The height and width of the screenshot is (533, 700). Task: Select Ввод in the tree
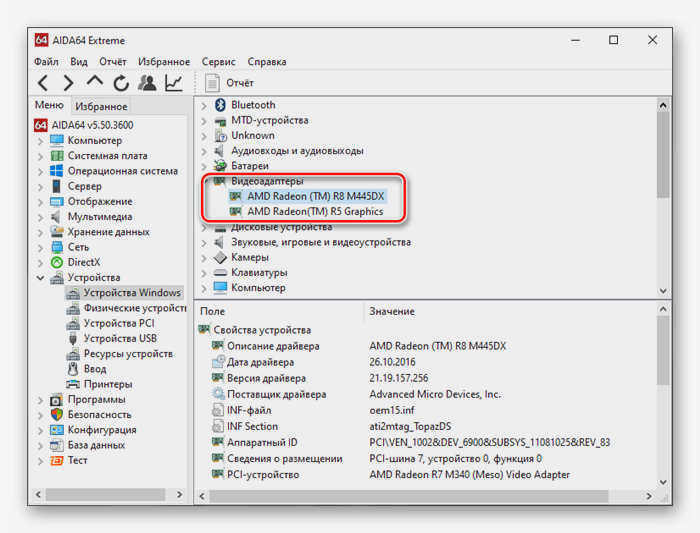[x=87, y=369]
